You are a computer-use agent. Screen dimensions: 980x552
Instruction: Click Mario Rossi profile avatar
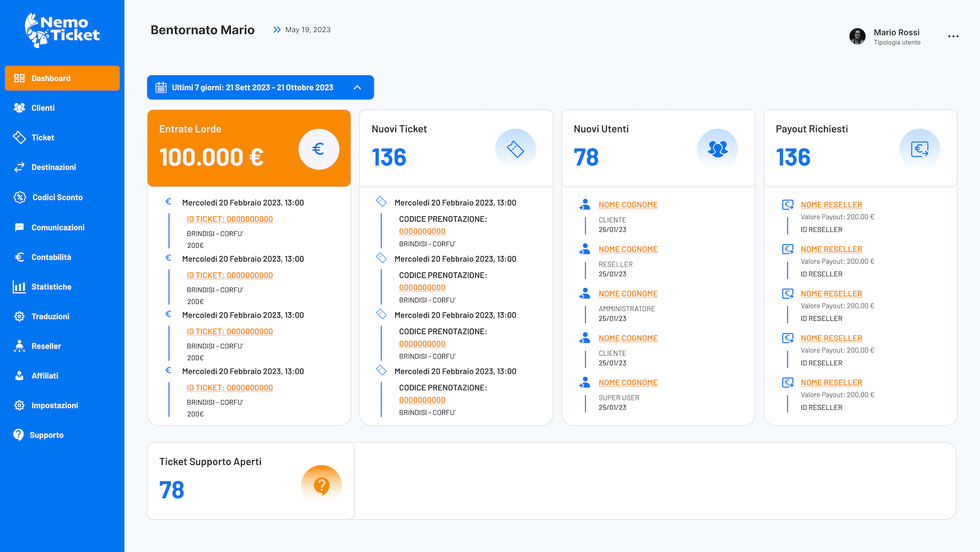(857, 37)
